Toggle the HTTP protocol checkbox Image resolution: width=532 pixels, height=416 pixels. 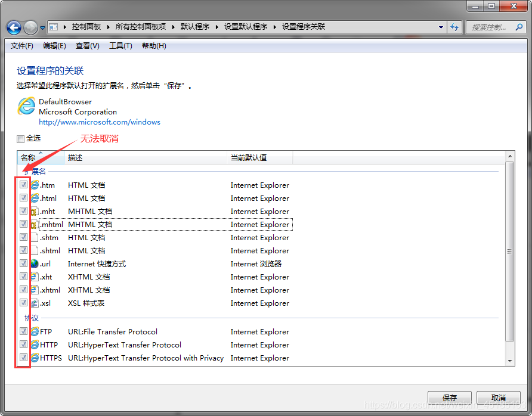23,344
